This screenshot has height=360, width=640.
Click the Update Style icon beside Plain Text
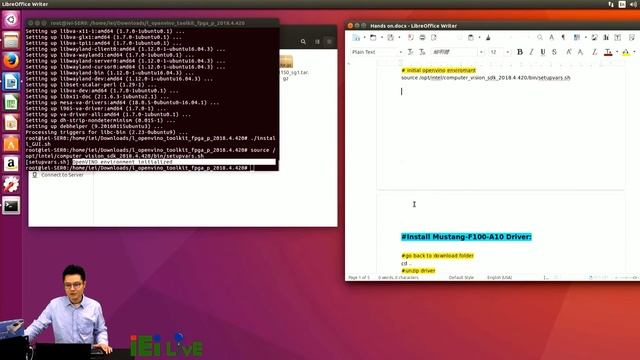click(x=411, y=52)
